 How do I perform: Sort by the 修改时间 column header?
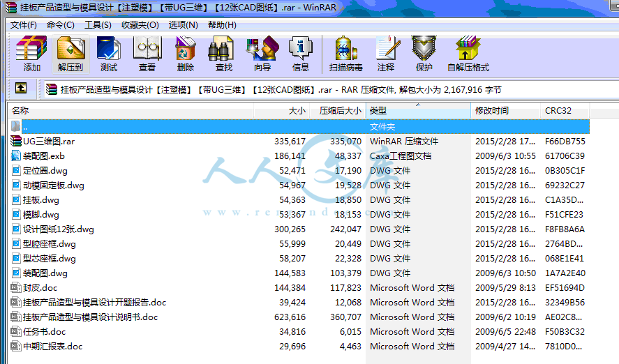tap(505, 110)
